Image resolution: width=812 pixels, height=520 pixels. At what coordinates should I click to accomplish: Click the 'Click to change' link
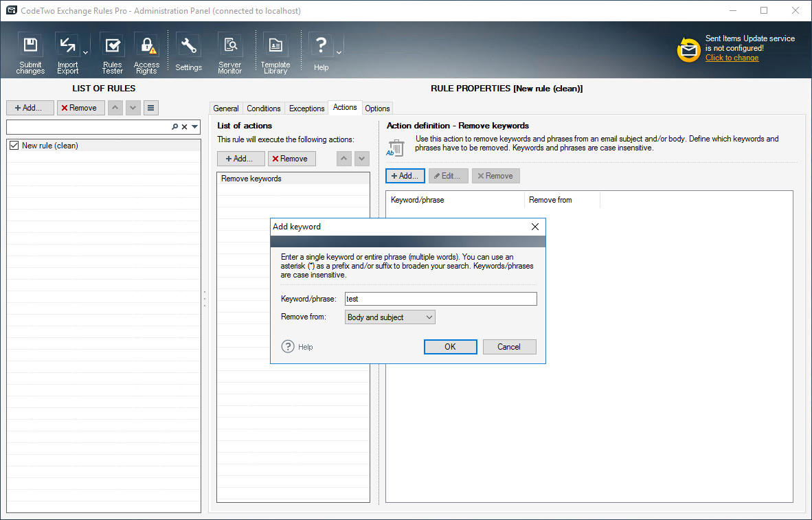pyautogui.click(x=732, y=58)
